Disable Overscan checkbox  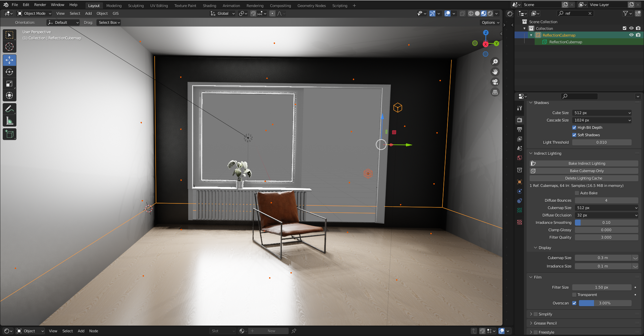point(574,303)
